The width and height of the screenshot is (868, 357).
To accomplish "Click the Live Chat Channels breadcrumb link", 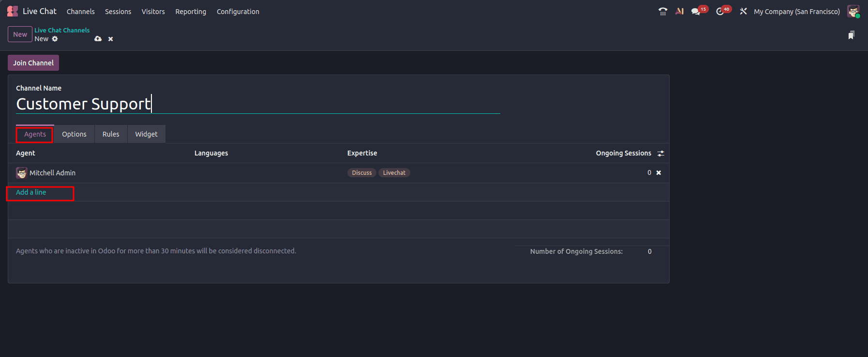I will 62,30.
